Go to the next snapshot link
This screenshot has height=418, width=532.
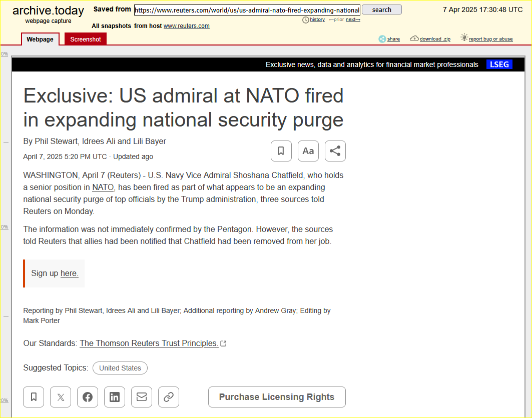point(353,19)
